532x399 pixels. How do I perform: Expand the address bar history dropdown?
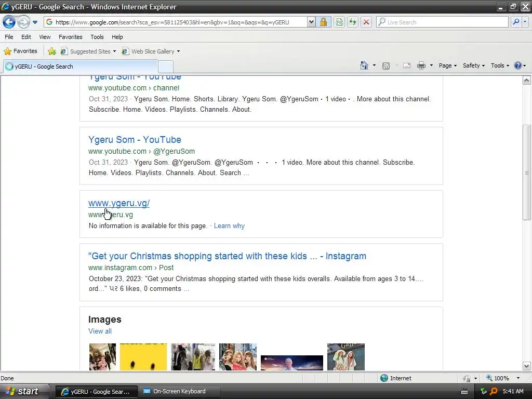311,22
